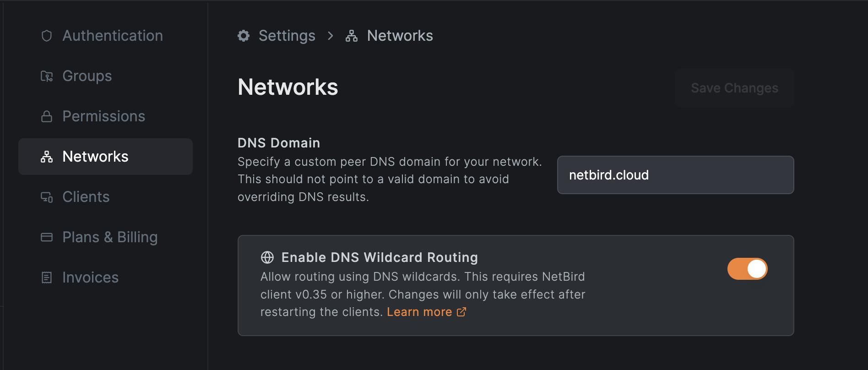Navigate to the Invoices page
This screenshot has width=868, height=370.
point(90,277)
